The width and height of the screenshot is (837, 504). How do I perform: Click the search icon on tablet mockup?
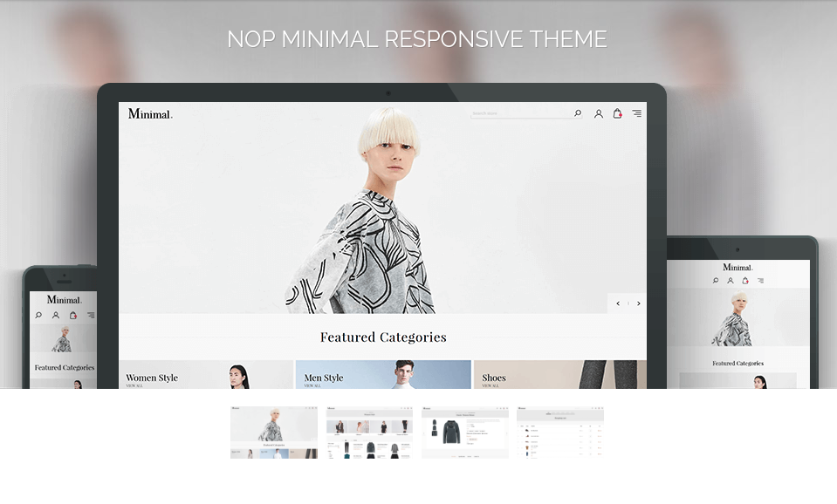(x=716, y=281)
